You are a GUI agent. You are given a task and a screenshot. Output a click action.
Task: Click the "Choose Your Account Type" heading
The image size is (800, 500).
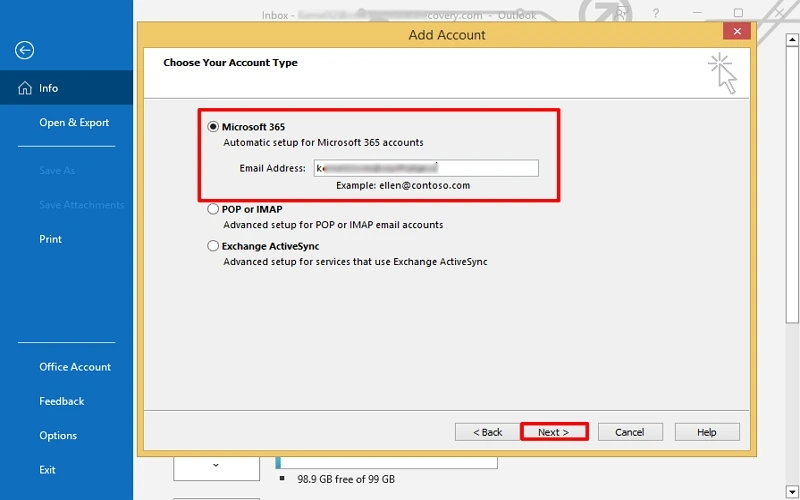click(231, 63)
